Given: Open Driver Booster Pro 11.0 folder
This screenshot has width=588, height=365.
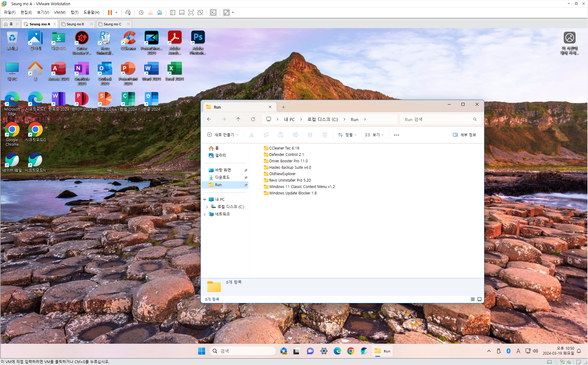Looking at the screenshot, I should (288, 161).
